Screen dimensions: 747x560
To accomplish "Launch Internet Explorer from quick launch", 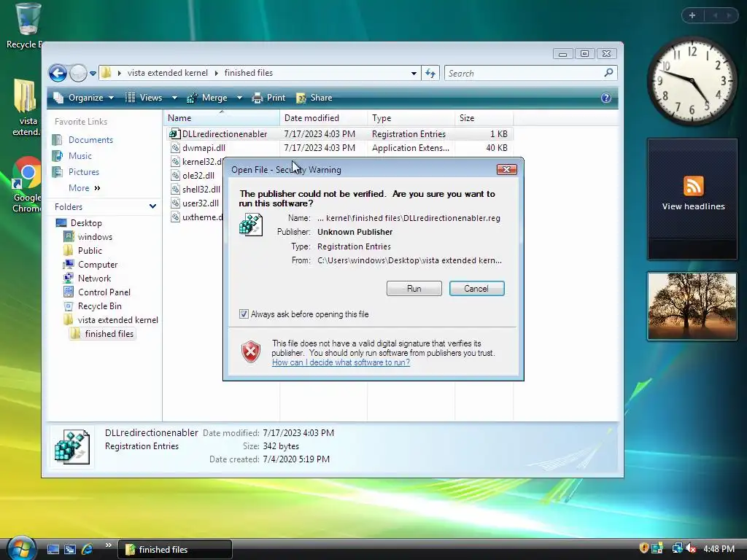I will (x=88, y=549).
